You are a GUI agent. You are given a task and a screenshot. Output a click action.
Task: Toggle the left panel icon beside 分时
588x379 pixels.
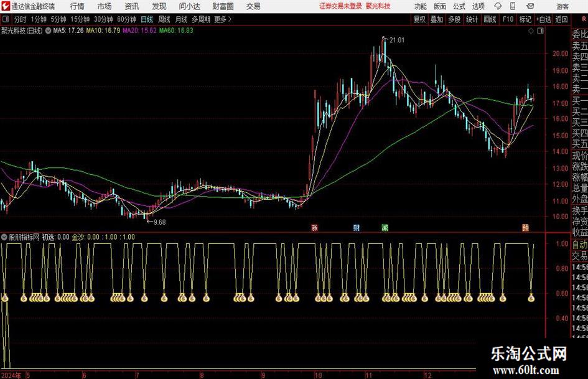click(x=5, y=19)
